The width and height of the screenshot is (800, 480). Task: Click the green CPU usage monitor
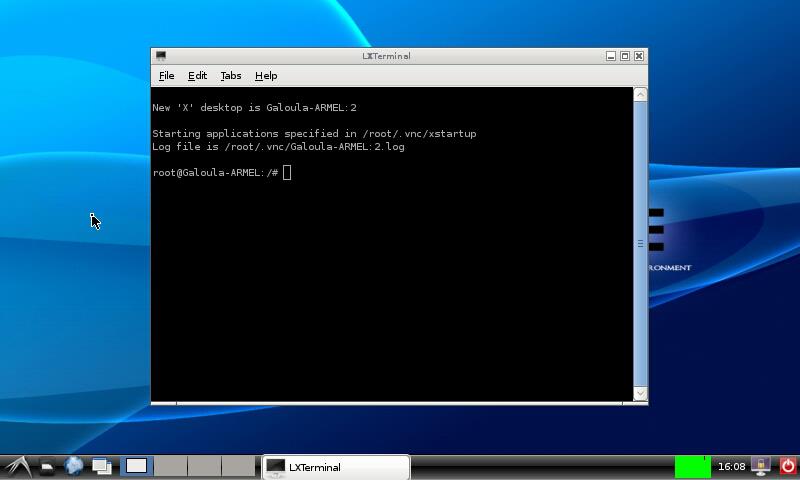pos(692,466)
